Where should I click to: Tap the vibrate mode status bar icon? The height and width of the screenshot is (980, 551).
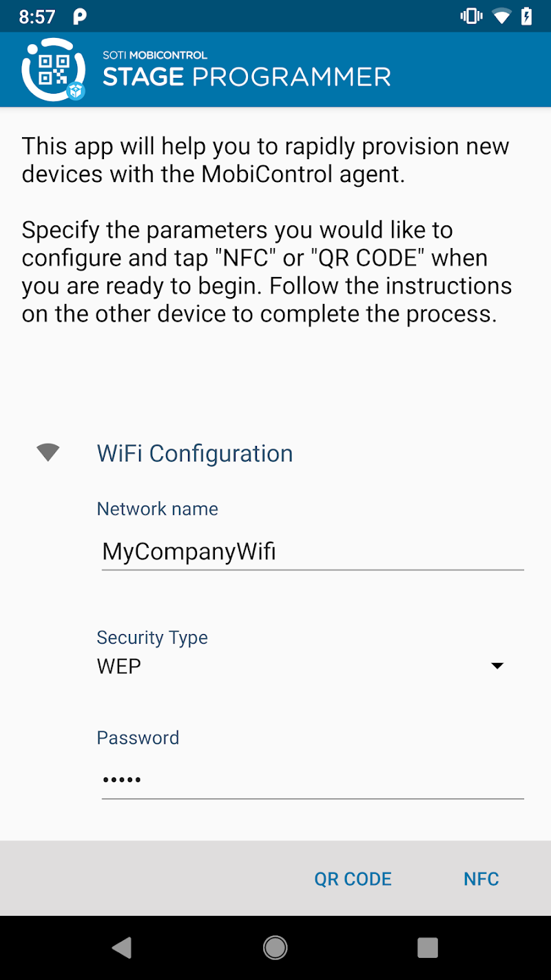pos(471,17)
